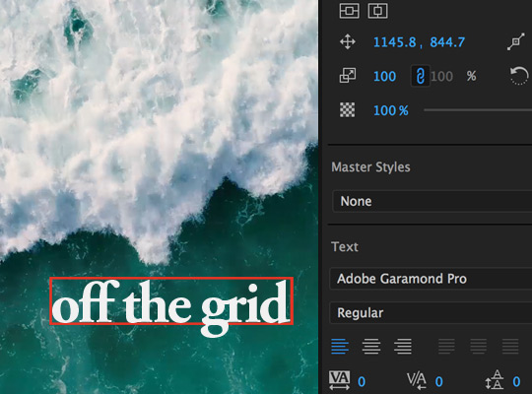The image size is (532, 394).
Task: Click the rotation icon
Action: point(519,75)
